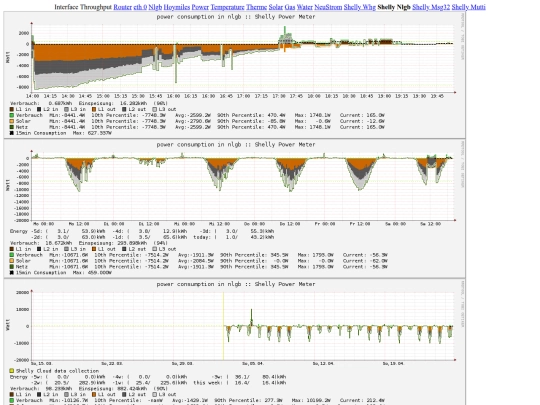Click the 'Energy -5d:' line under middle graph
Viewport: 540px width, 405px height.
click(142, 231)
